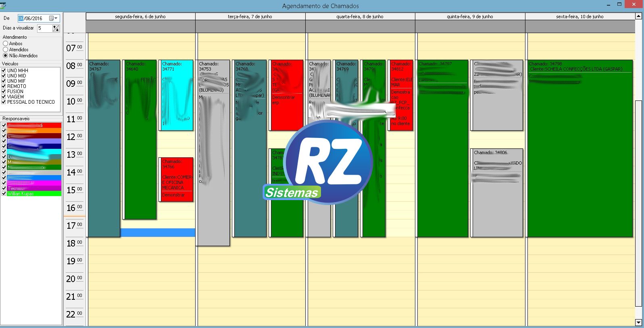The image size is (644, 328).
Task: Select the quinta-feira, 9 de junho header
Action: pyautogui.click(x=470, y=17)
